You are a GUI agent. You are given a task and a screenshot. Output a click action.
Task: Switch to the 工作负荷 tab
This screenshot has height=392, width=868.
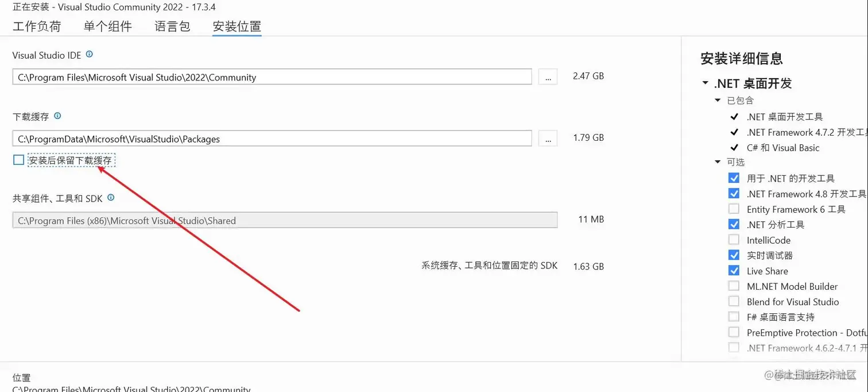coord(37,26)
